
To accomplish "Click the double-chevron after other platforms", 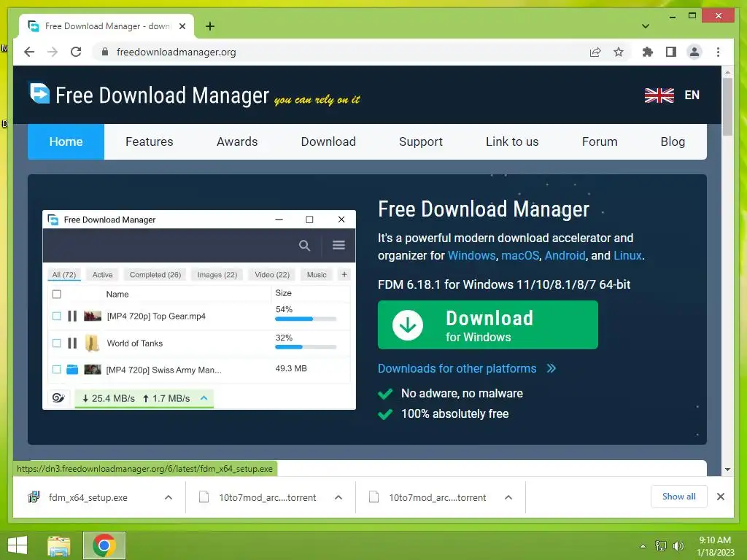I will click(551, 368).
